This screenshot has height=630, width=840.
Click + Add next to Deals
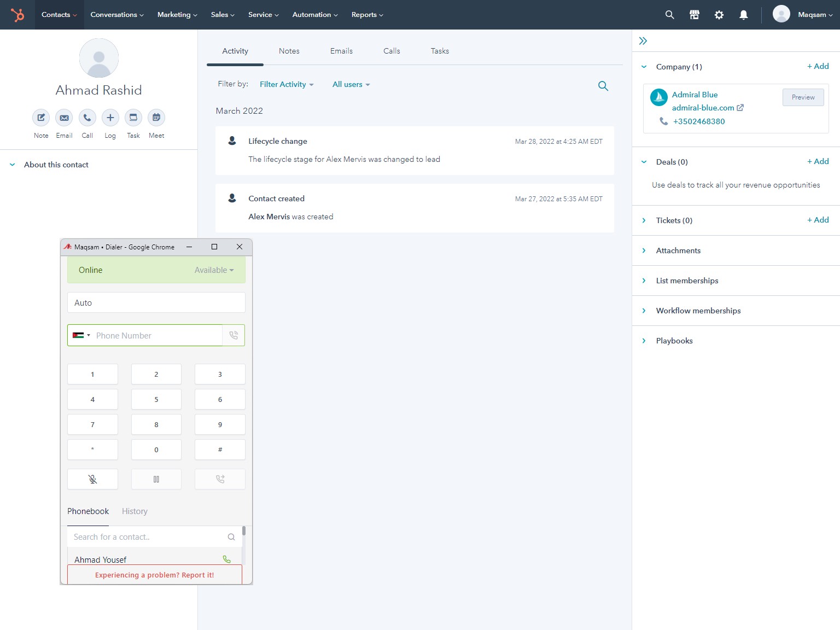click(x=818, y=161)
